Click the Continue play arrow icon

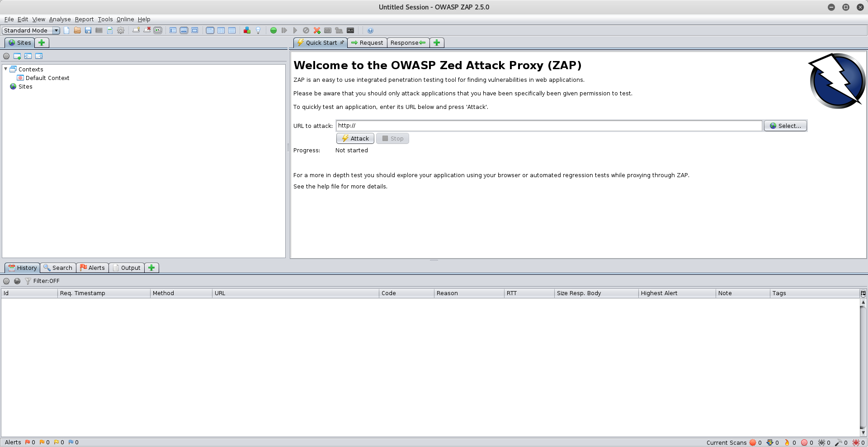295,30
